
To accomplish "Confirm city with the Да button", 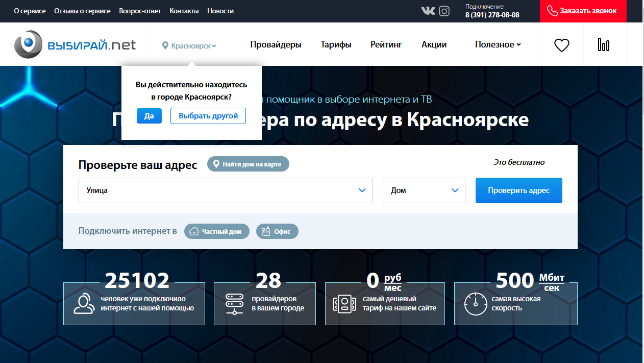I will pyautogui.click(x=149, y=116).
